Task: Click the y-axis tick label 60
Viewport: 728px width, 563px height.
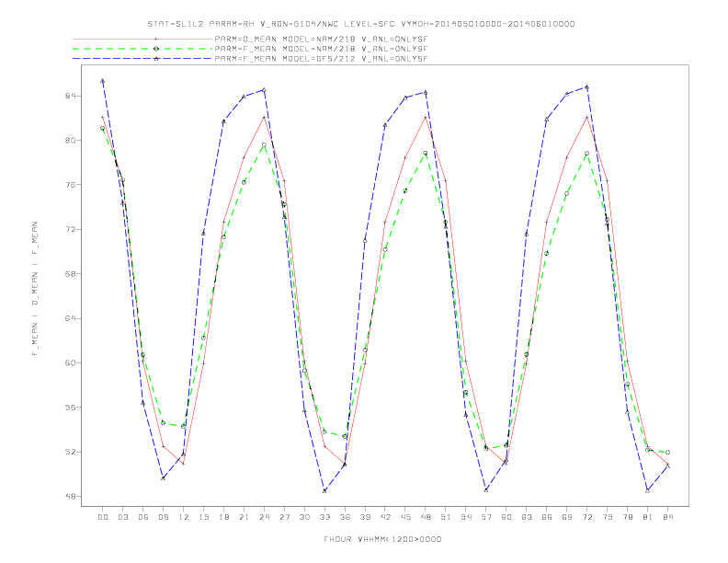Action: point(70,362)
